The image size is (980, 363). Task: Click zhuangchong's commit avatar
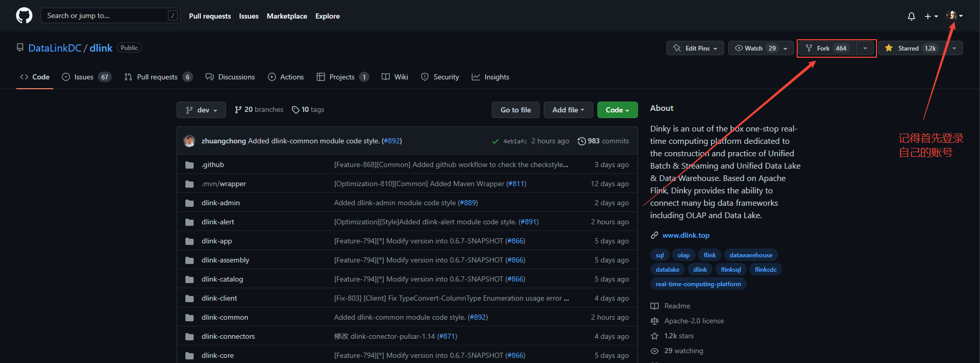190,141
